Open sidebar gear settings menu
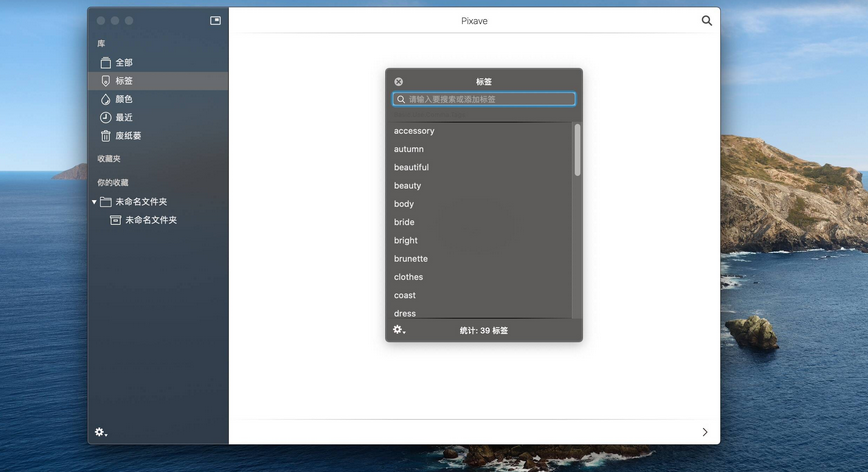This screenshot has height=472, width=868. [100, 432]
